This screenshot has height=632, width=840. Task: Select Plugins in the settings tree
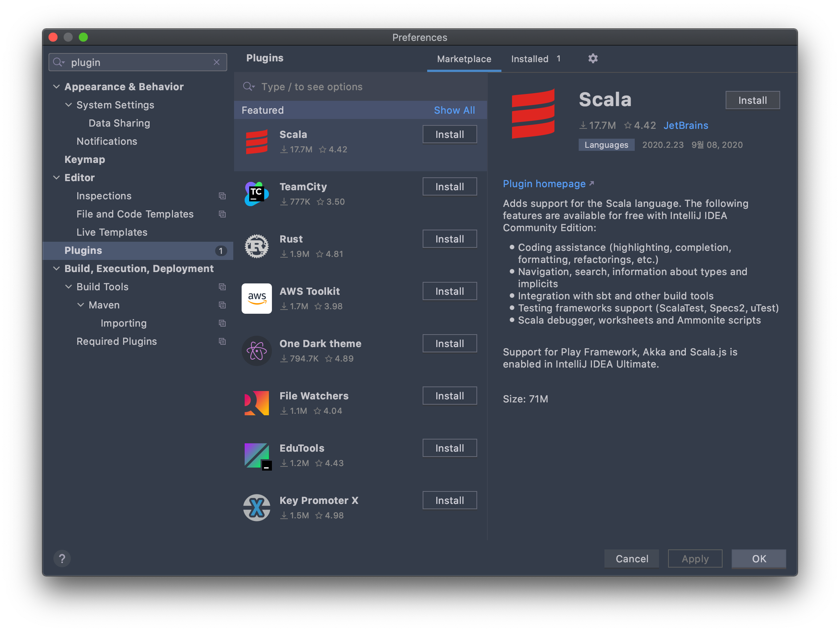point(138,251)
